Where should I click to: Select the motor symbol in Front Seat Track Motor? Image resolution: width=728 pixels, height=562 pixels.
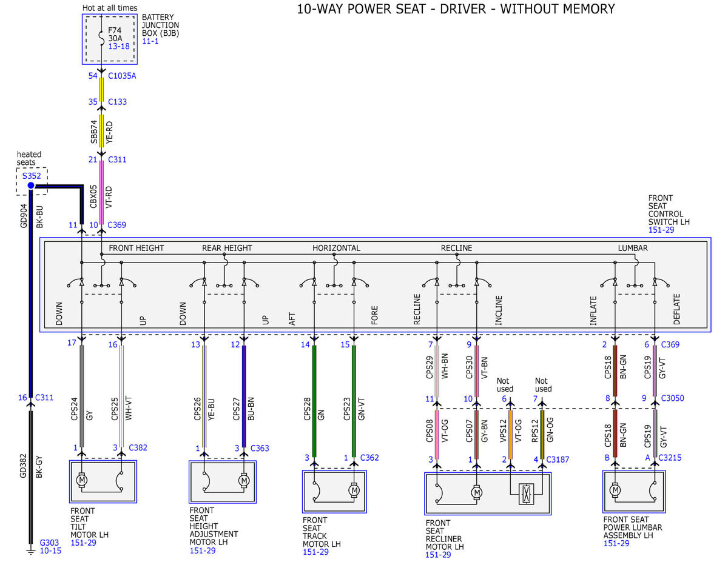click(x=354, y=490)
